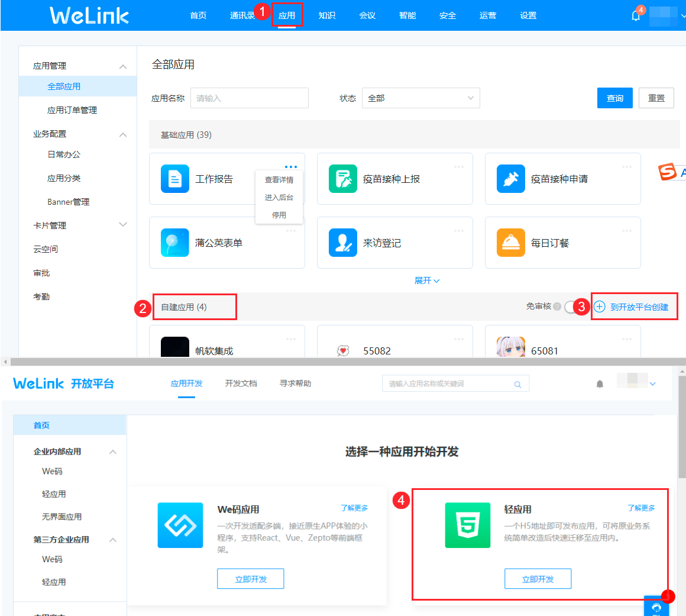Collapse the 第三方企业应用 group
Screen dimensions: 686x616
(x=113, y=540)
